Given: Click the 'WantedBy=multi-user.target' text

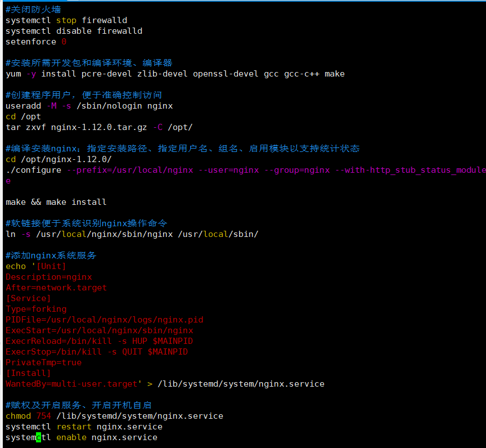Looking at the screenshot, I should 71,384.
